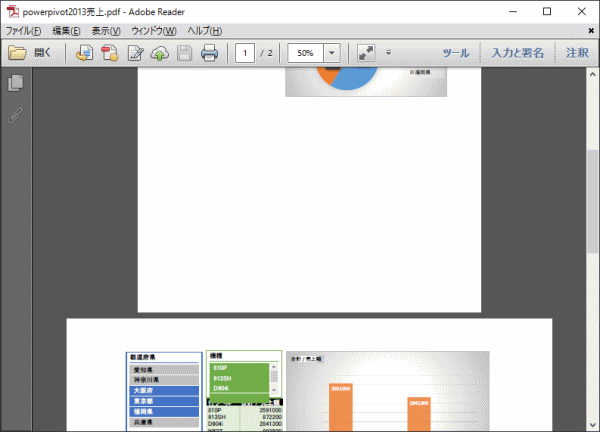The image size is (600, 432).
Task: Click the 50% zoom value field
Action: point(305,53)
